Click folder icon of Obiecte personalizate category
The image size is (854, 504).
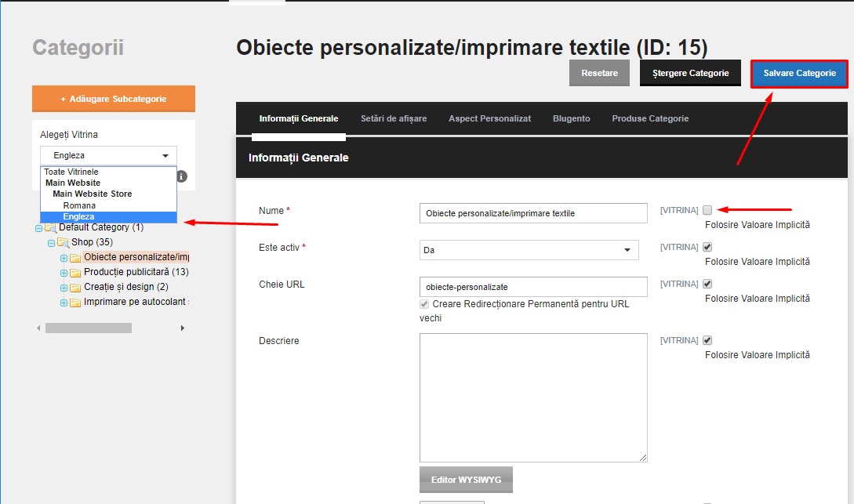click(75, 257)
